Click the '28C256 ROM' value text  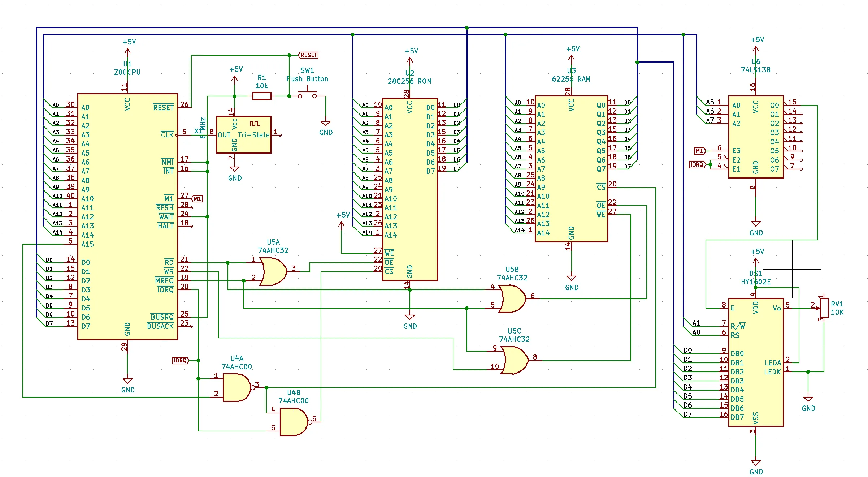click(409, 81)
